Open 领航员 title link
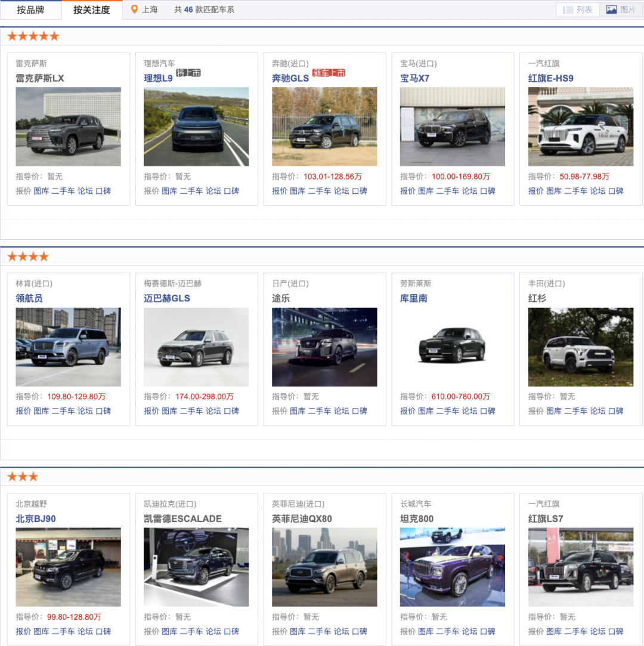This screenshot has height=646, width=644. tap(29, 298)
